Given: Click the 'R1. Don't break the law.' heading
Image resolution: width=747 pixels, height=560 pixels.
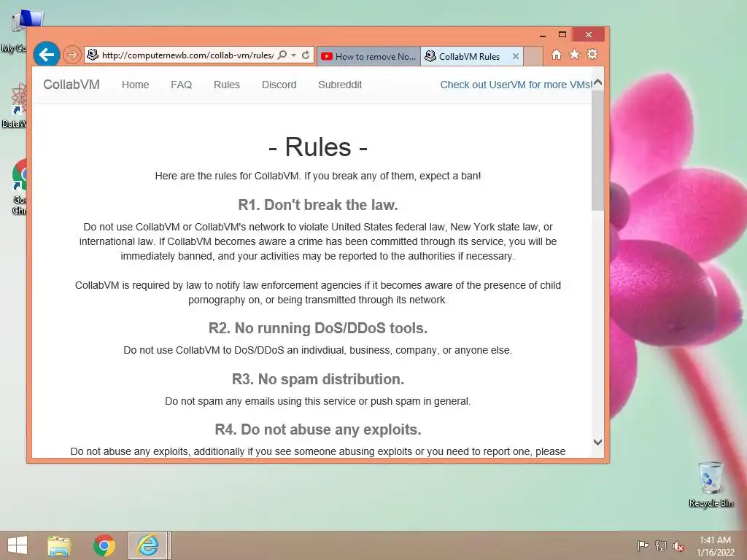Looking at the screenshot, I should click(x=318, y=205).
